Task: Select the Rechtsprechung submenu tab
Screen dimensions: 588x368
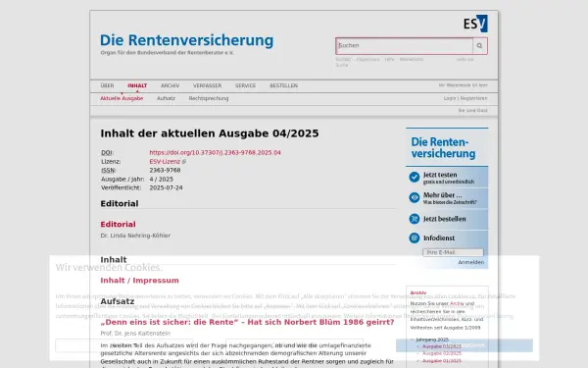Action: (x=209, y=98)
